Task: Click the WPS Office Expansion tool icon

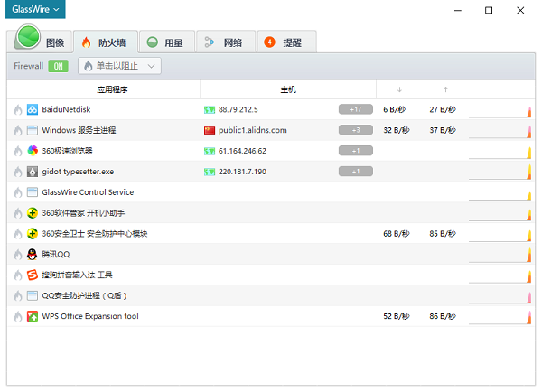Action: click(33, 316)
